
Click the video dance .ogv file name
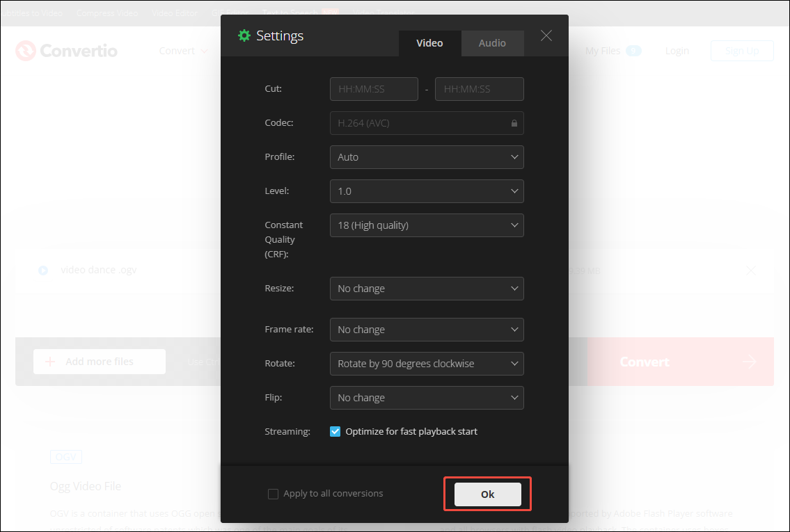point(99,270)
